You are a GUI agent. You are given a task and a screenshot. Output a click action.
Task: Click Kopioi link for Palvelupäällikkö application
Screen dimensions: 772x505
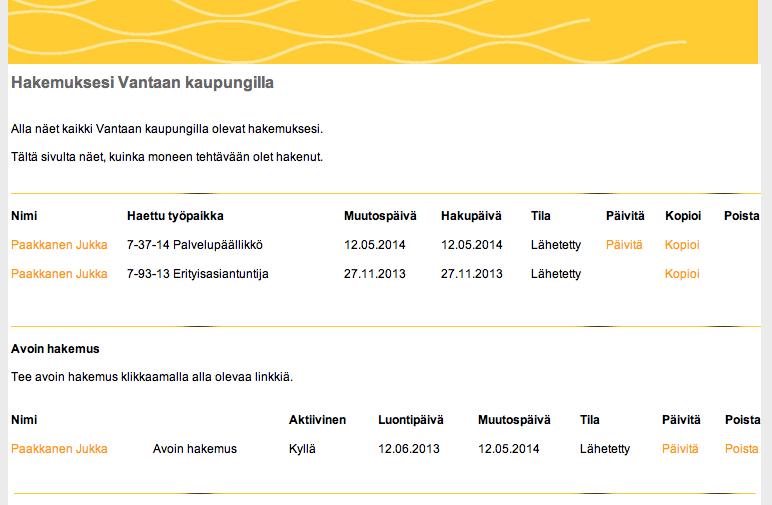[682, 245]
